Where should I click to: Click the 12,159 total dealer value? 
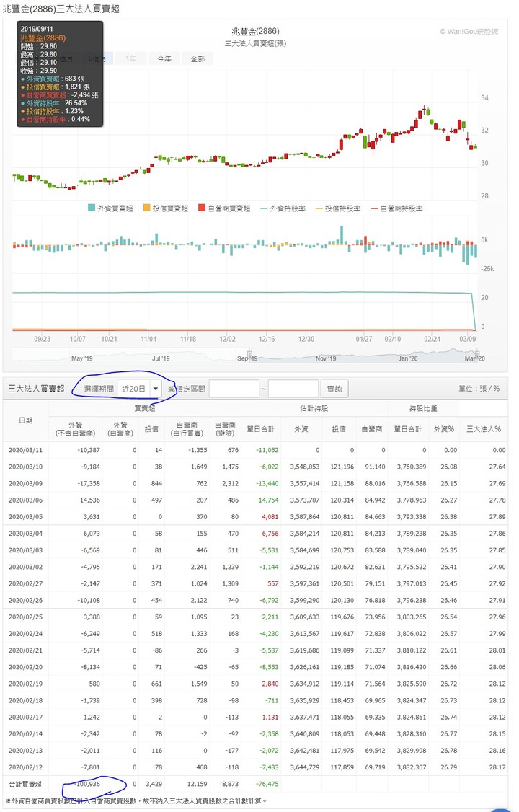(x=197, y=784)
